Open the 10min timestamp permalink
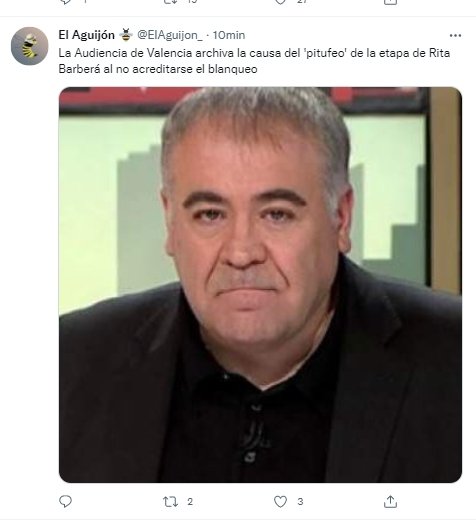The image size is (476, 522). click(229, 35)
